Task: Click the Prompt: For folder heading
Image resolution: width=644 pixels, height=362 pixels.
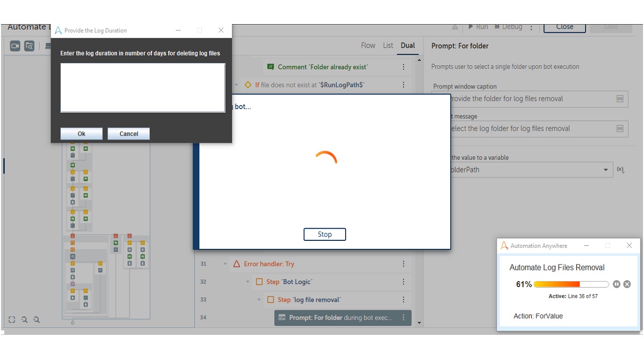Action: click(x=460, y=46)
